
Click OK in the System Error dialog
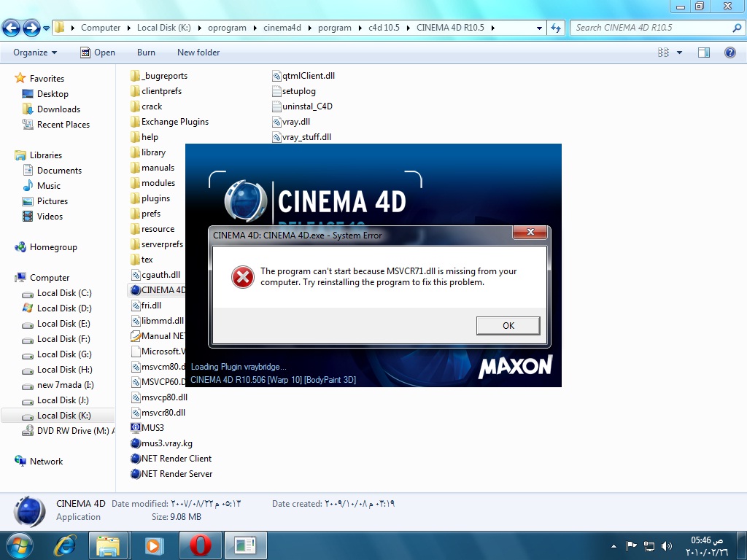(508, 326)
